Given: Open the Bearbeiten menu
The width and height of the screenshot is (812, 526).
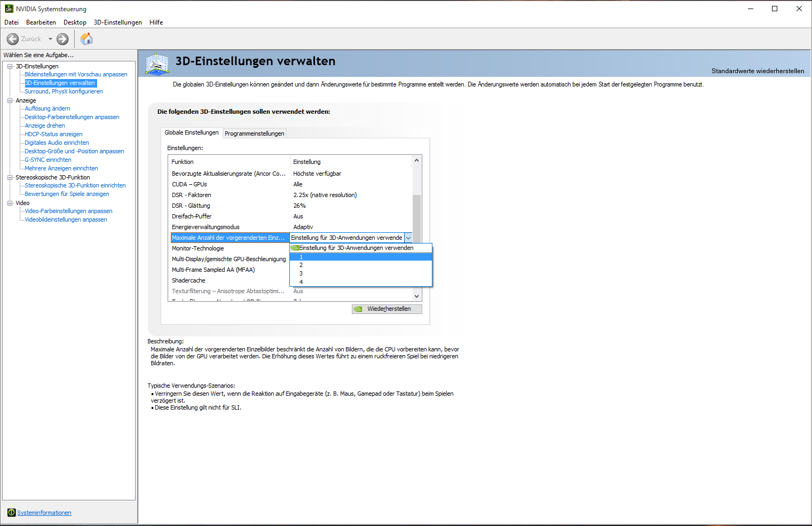Looking at the screenshot, I should [x=41, y=22].
